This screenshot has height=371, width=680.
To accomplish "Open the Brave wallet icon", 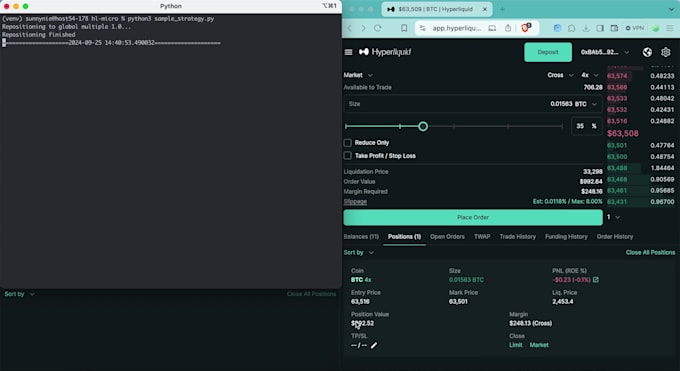I will [x=614, y=28].
